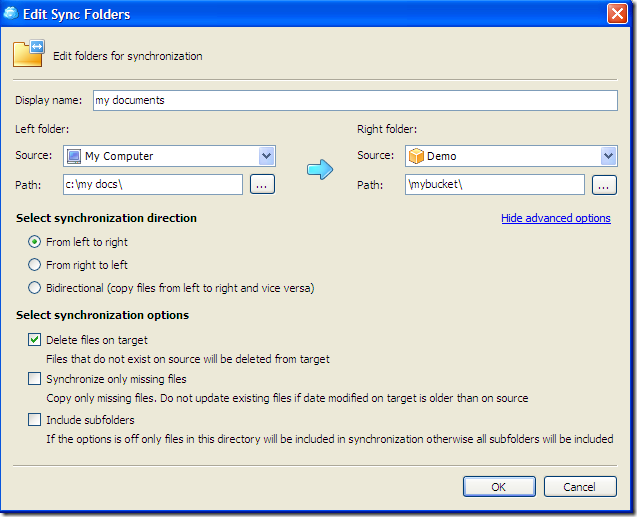Uncheck Delete files on target
637x517 pixels.
click(35, 340)
